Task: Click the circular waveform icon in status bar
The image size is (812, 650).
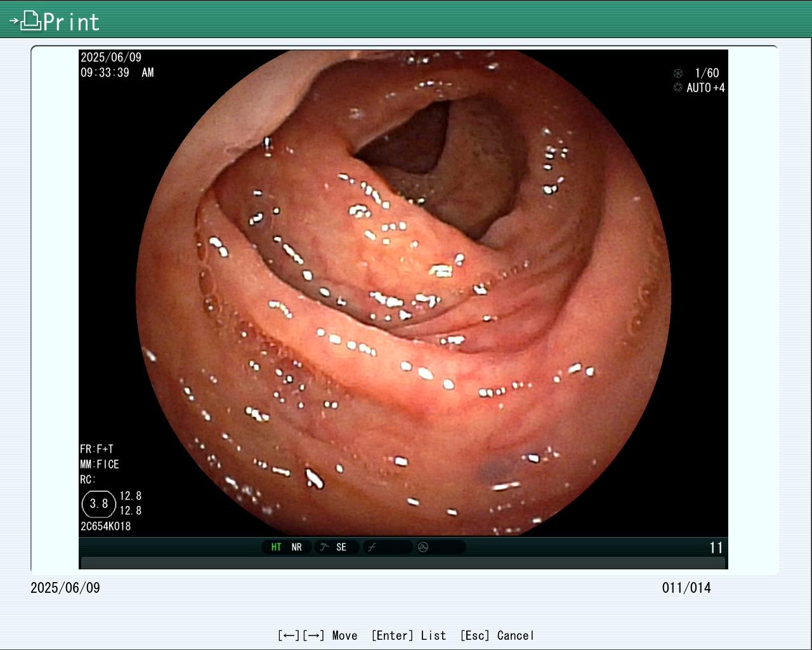Action: tap(423, 547)
